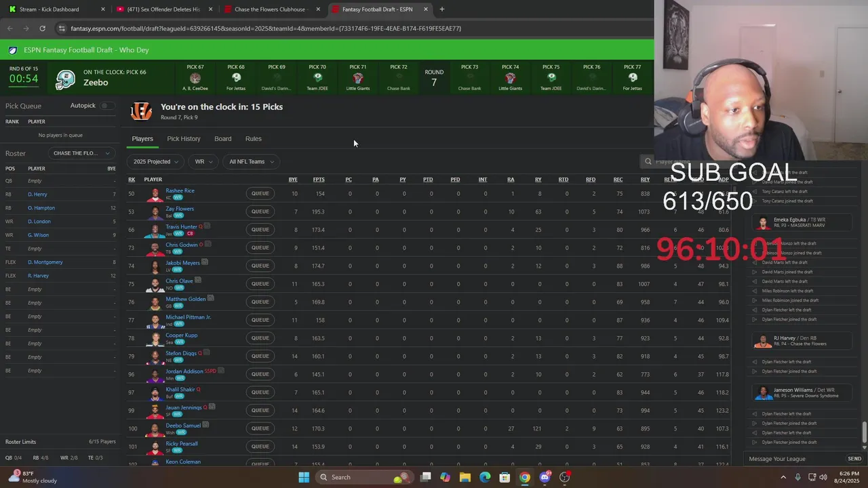Click the Bengals team logo

(141, 111)
